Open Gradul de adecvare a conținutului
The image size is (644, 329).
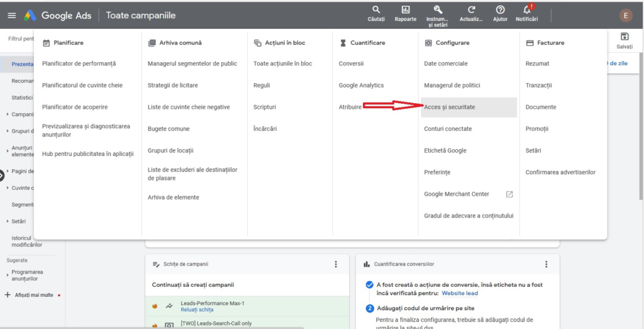pos(469,216)
